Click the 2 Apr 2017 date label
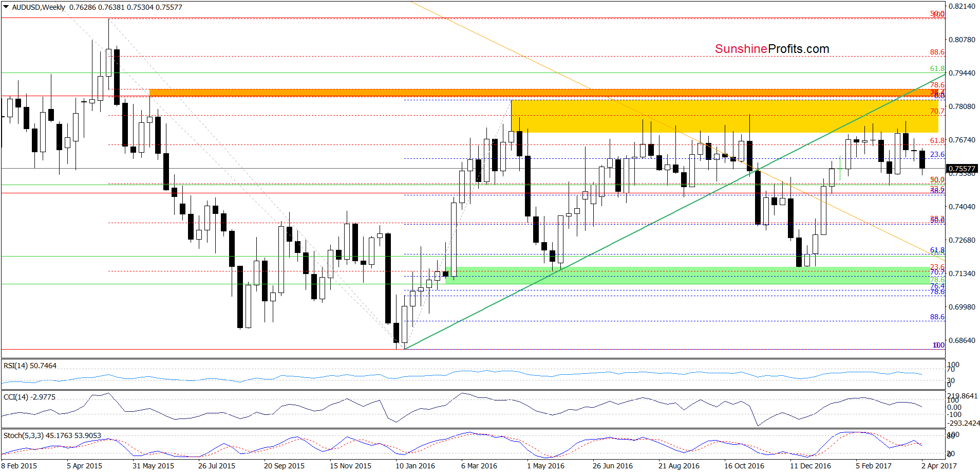Image resolution: width=980 pixels, height=473 pixels. (x=939, y=466)
